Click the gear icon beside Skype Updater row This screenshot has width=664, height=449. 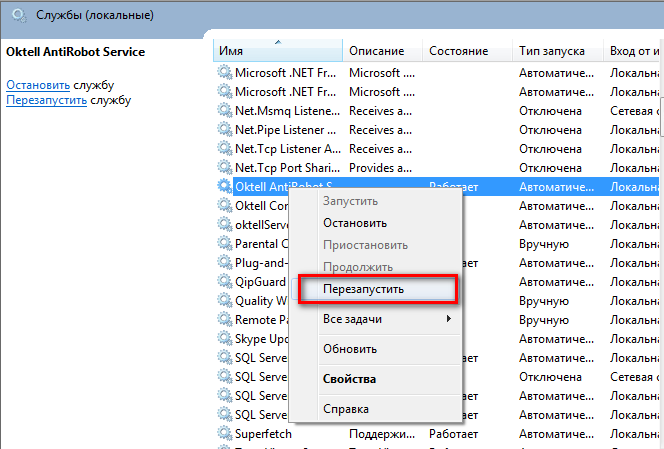pos(225,339)
